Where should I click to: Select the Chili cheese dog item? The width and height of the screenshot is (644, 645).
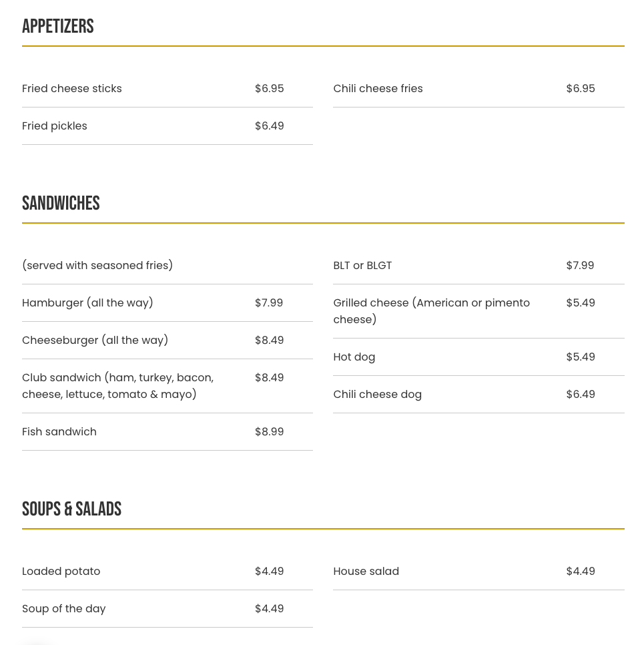click(377, 395)
